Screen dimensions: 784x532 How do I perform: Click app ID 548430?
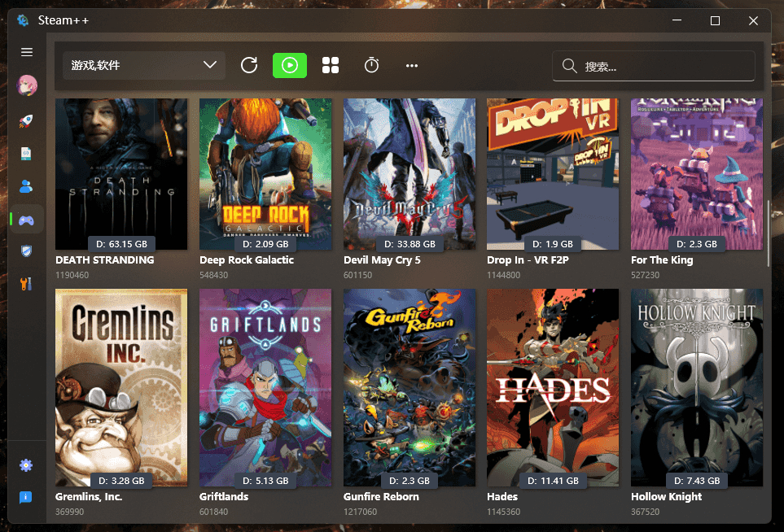[213, 275]
